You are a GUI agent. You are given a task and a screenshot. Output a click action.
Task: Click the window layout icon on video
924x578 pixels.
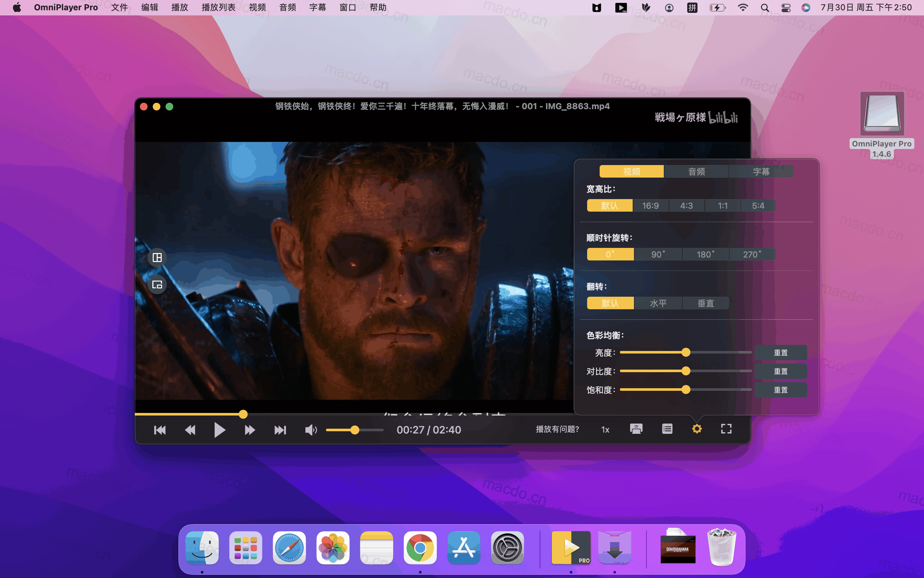[157, 258]
